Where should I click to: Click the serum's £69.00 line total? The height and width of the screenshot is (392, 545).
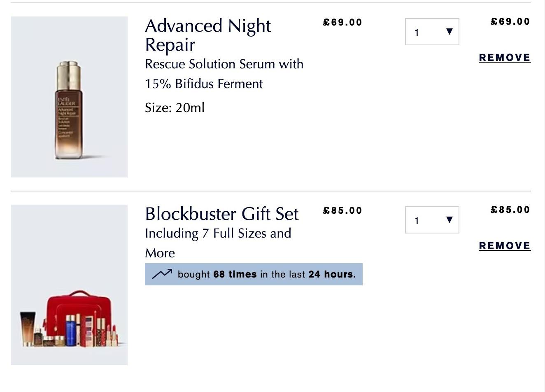(510, 21)
